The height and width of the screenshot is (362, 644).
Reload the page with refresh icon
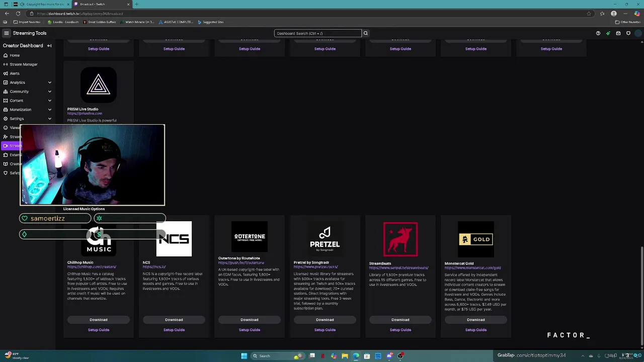[18, 14]
